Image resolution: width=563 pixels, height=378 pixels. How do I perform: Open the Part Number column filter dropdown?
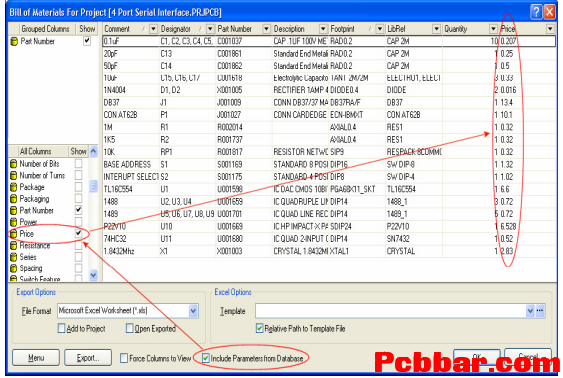266,29
